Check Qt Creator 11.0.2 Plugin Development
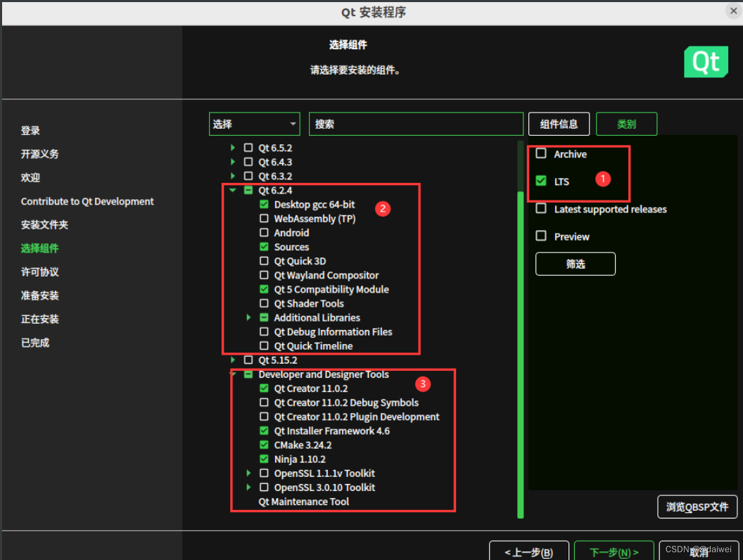This screenshot has width=743, height=560. click(x=264, y=416)
